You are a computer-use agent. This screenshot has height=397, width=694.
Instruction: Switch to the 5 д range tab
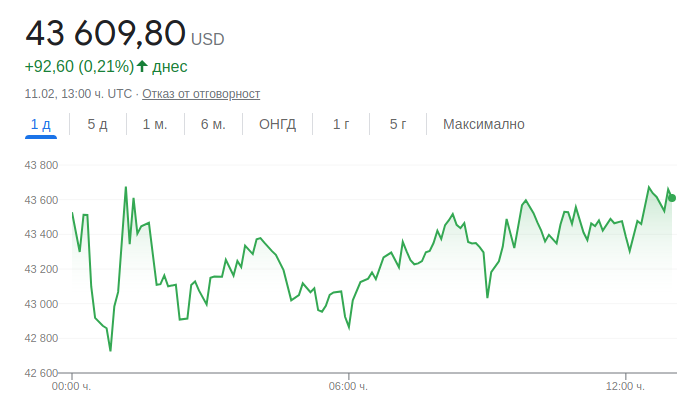[x=97, y=124]
